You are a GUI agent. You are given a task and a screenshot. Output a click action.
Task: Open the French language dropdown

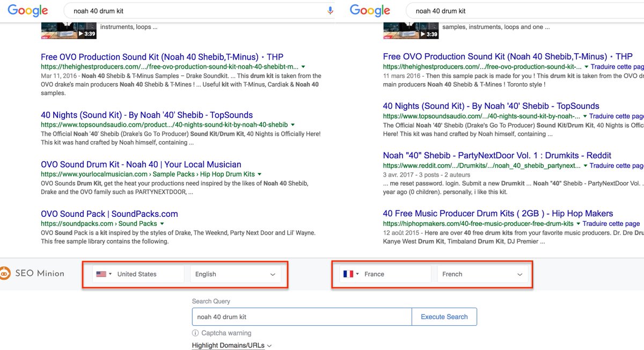tap(482, 274)
